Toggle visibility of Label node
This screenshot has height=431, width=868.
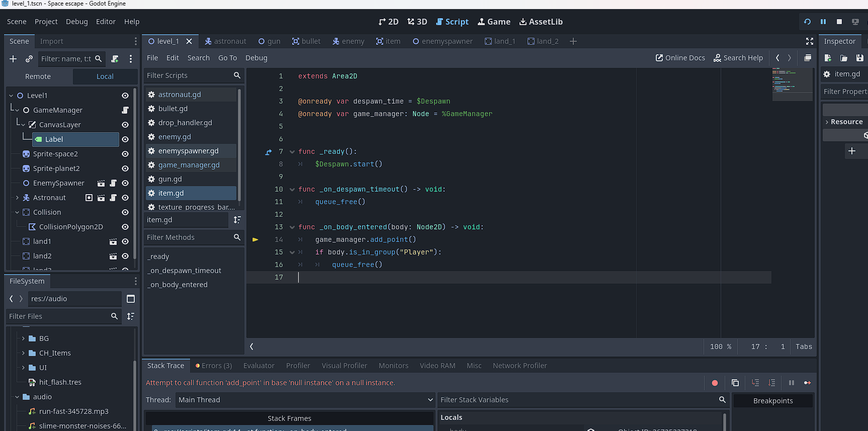[125, 139]
